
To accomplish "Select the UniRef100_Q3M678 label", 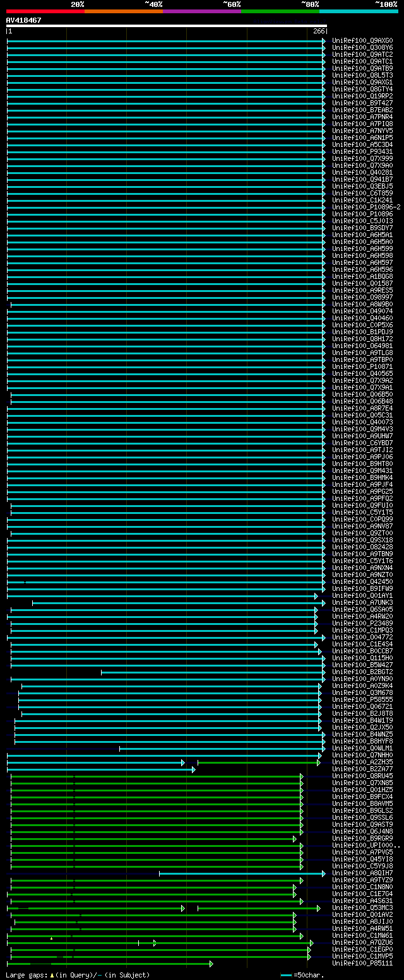I will pos(362,692).
